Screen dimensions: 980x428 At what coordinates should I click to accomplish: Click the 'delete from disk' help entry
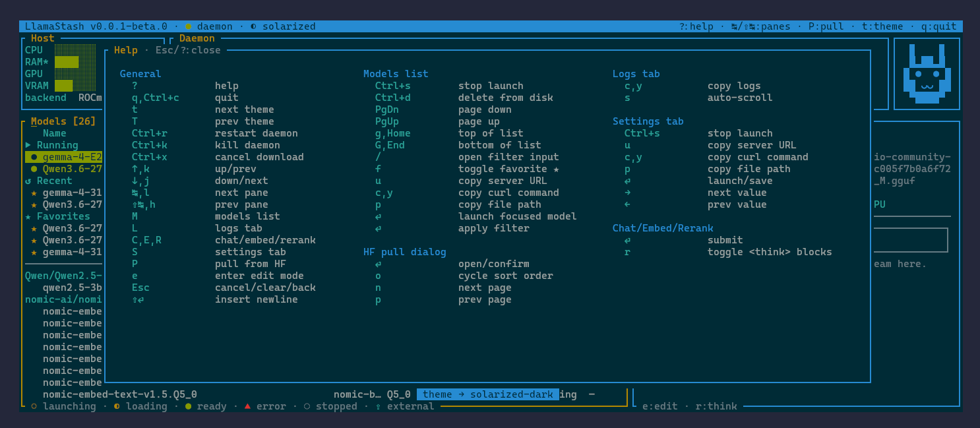click(506, 98)
